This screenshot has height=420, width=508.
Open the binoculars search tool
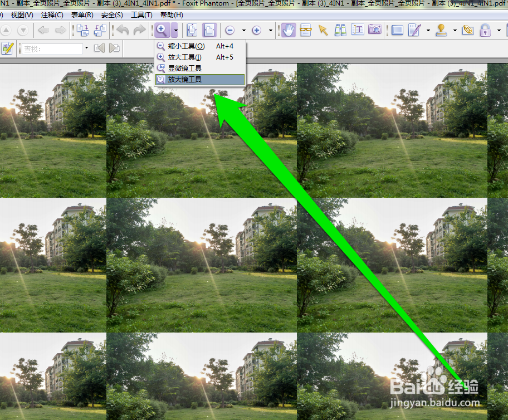(340, 30)
